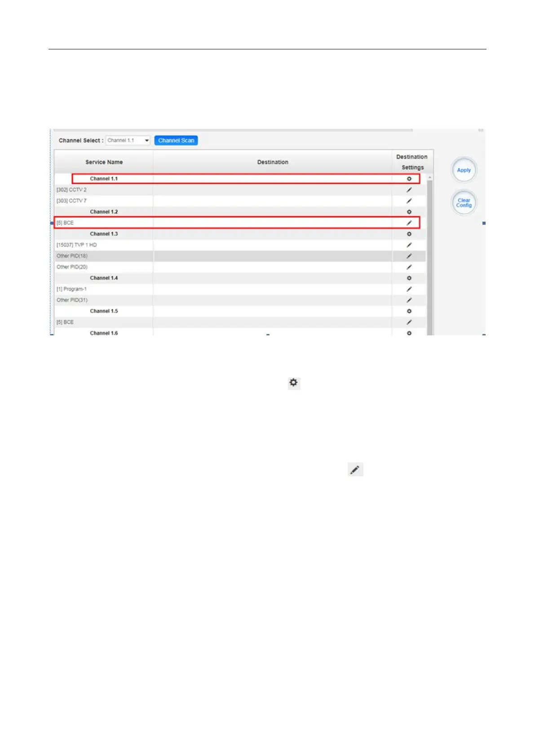
Task: Open destination settings gear for Channel 1.3
Action: (409, 234)
